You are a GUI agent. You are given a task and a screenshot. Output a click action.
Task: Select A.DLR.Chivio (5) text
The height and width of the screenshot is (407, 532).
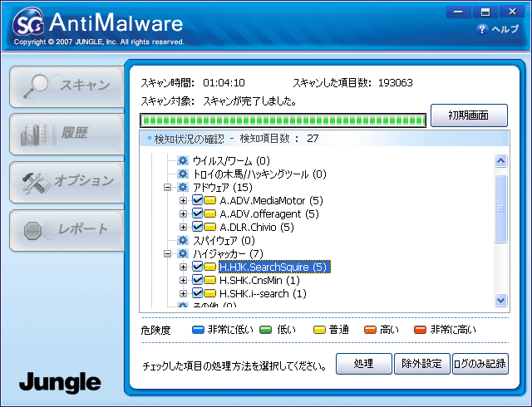pos(257,227)
